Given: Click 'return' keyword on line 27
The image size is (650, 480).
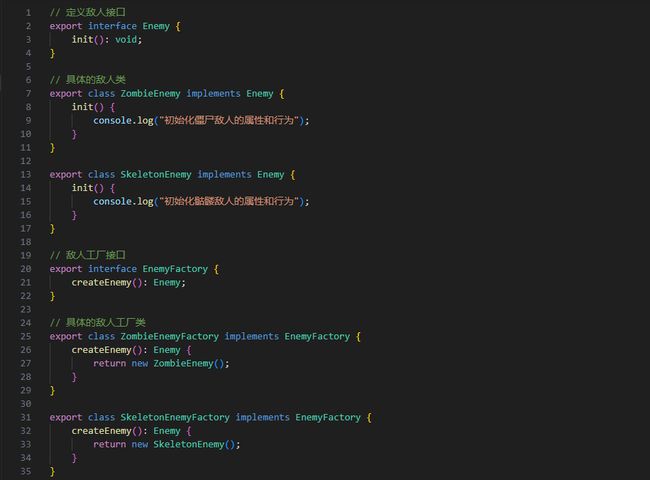Looking at the screenshot, I should tap(109, 364).
